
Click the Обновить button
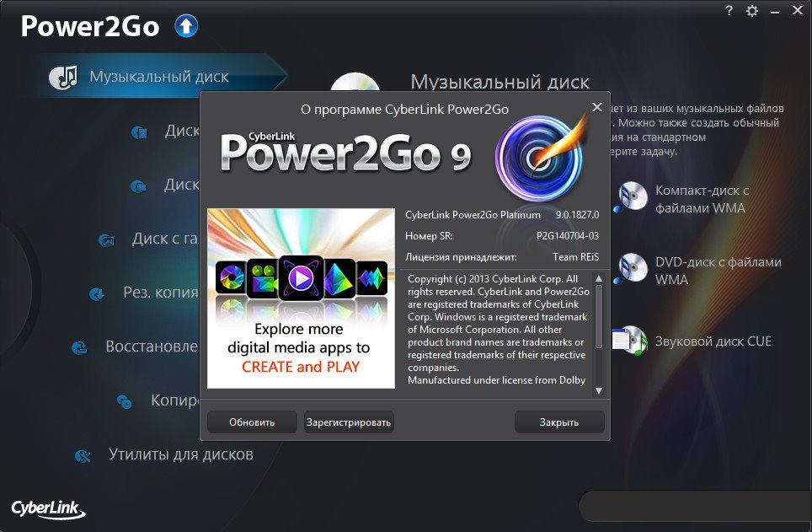(x=252, y=422)
